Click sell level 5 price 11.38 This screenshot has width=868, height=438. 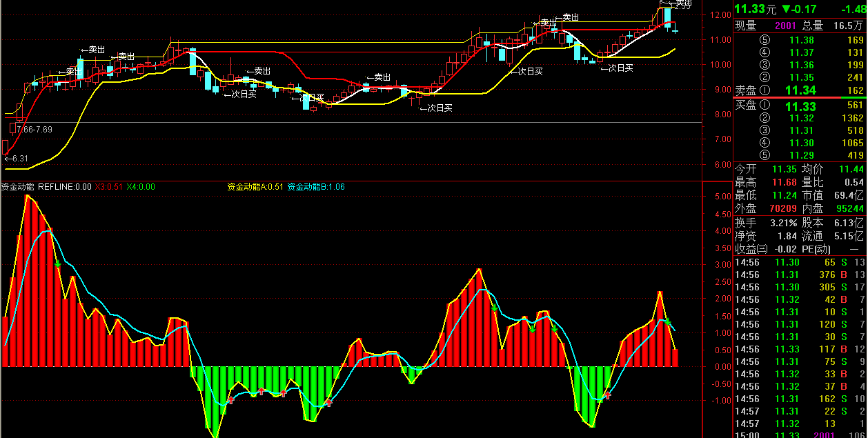tap(802, 40)
